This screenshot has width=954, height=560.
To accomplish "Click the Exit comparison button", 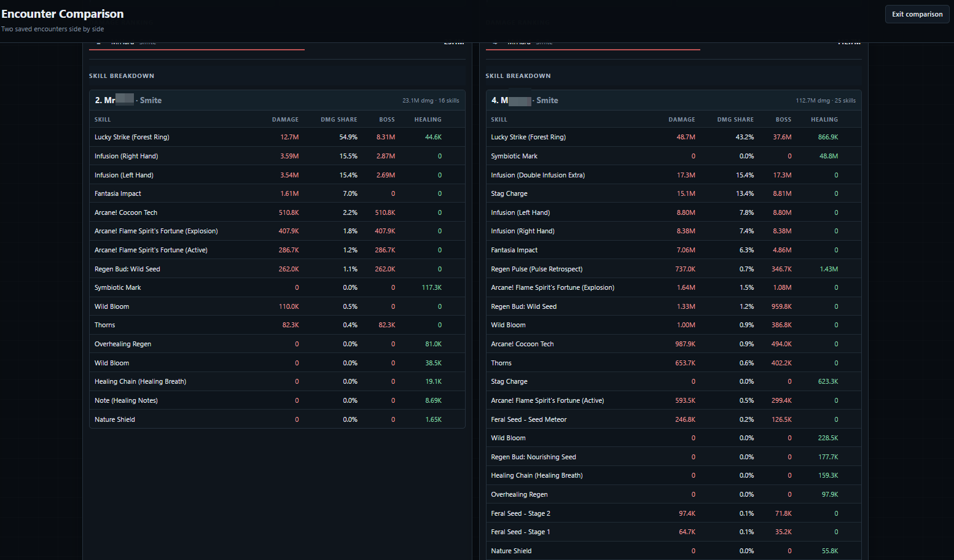I will pos(917,14).
